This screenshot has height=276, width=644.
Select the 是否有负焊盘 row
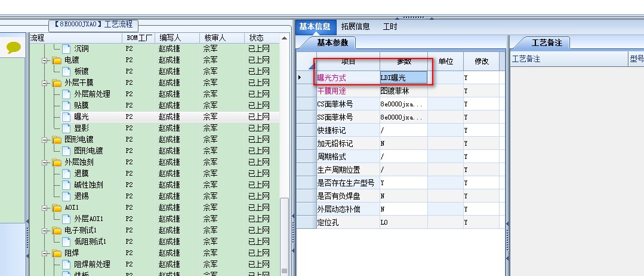tap(400, 196)
